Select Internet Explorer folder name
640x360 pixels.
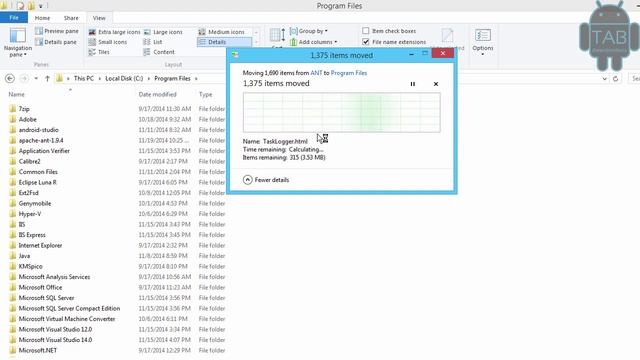click(40, 246)
